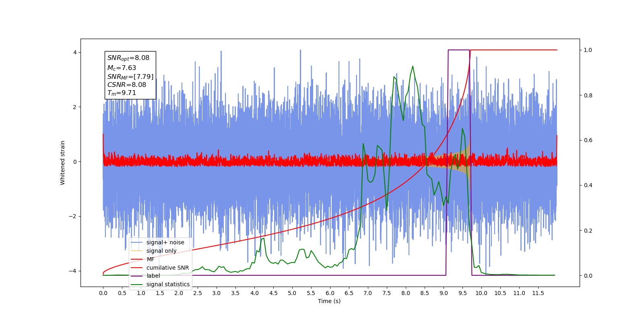Click the left y-axis tick label 2
Image resolution: width=644 pixels, height=322 pixels.
pos(75,107)
